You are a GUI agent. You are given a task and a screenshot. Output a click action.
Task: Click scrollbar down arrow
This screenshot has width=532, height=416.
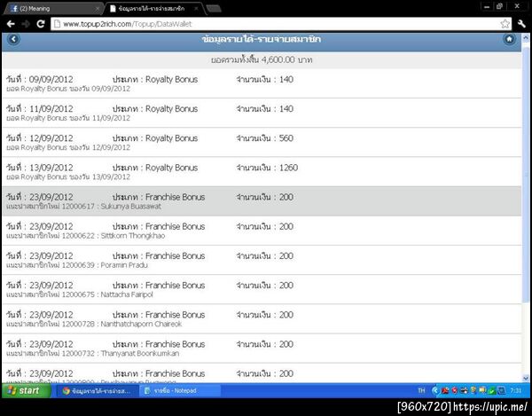pyautogui.click(x=526, y=378)
